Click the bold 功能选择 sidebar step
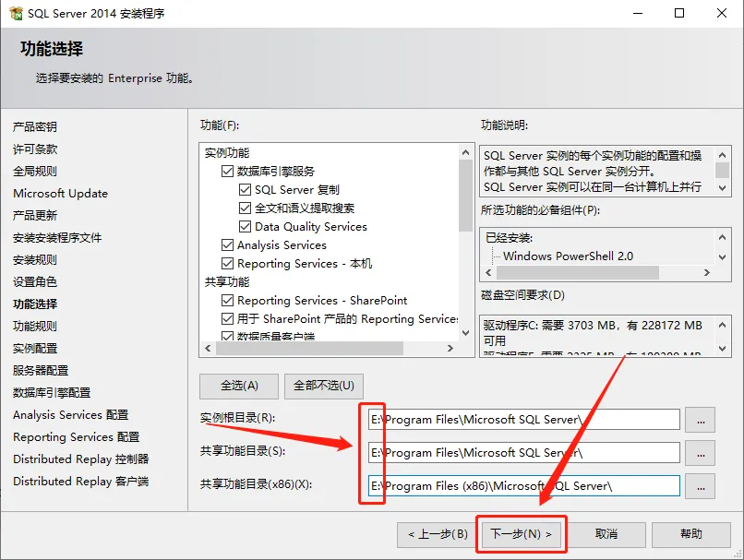This screenshot has width=744, height=560. coord(35,304)
